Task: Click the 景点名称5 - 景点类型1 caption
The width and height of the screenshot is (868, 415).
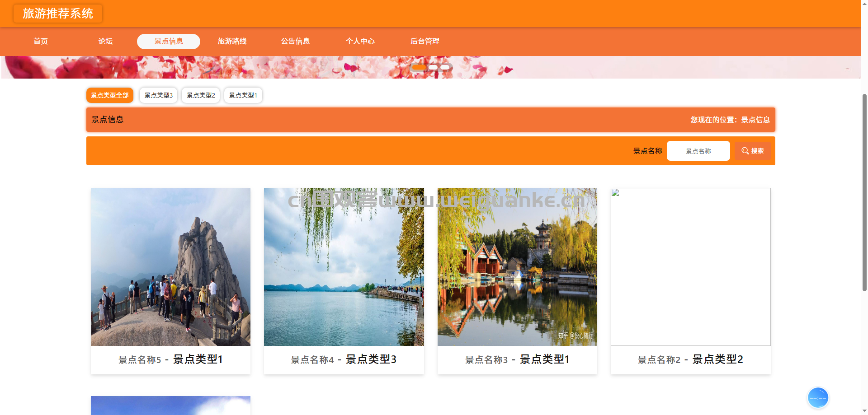Action: click(170, 359)
